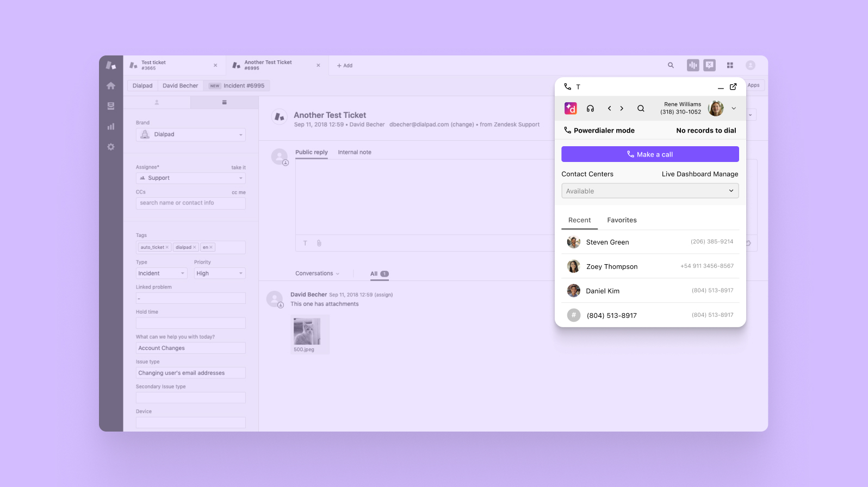Click cc me link

click(x=239, y=192)
